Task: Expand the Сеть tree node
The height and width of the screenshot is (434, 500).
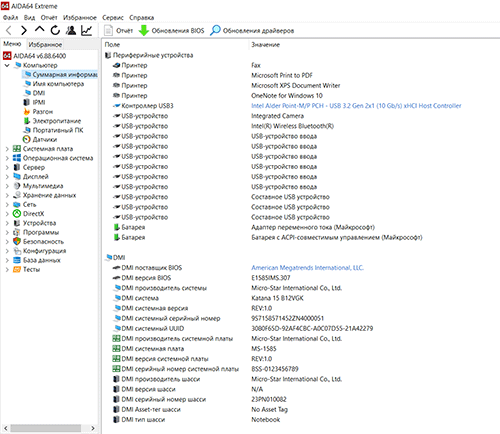Action: [x=7, y=205]
